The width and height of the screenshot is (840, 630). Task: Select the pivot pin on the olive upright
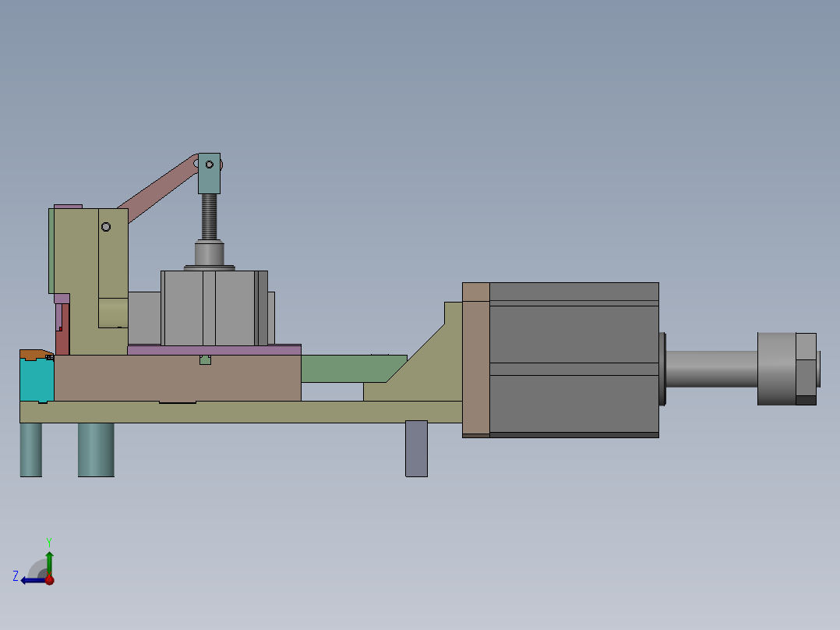pos(106,227)
